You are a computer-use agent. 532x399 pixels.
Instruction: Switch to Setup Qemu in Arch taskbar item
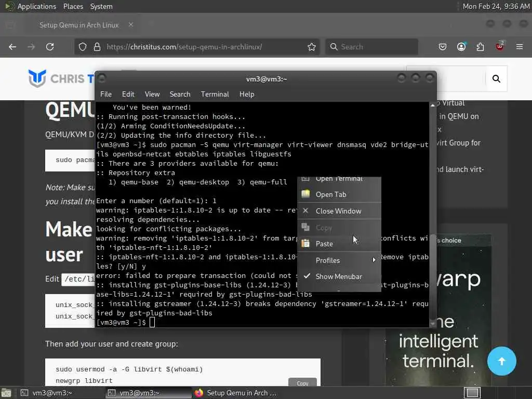[x=236, y=393]
